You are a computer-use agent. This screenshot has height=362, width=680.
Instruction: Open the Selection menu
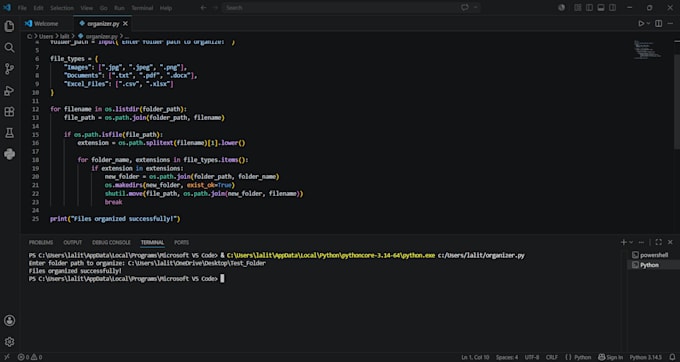(62, 8)
